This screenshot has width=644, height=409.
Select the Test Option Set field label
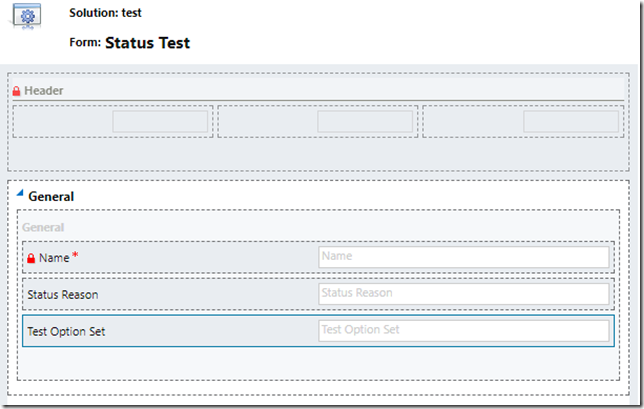pyautogui.click(x=66, y=331)
